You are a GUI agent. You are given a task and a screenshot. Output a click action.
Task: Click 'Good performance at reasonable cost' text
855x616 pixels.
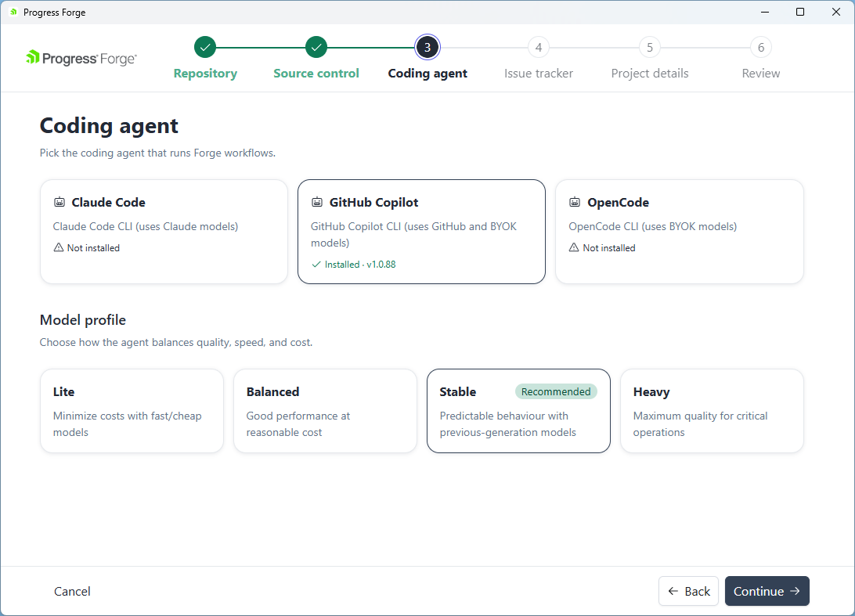pos(298,424)
